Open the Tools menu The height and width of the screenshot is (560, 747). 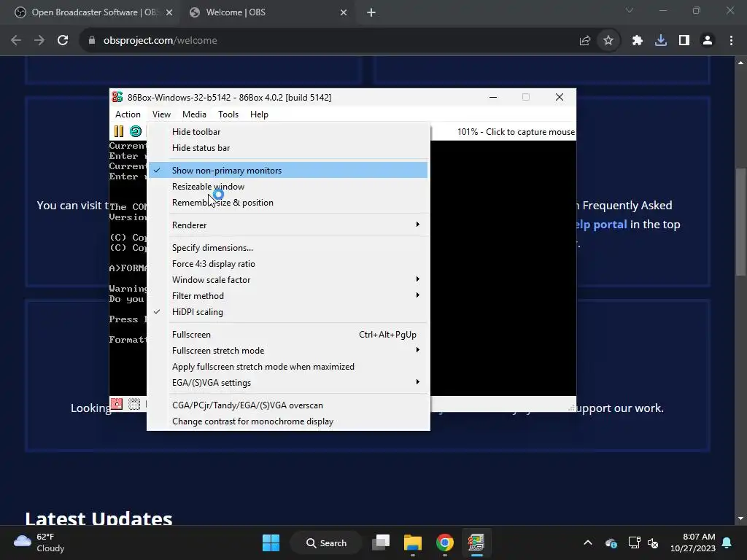tap(228, 114)
